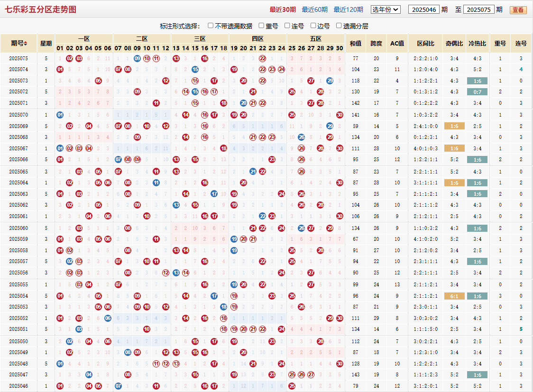
Task: Click blue ball 07 in row 2025046
Action: pos(118,386)
